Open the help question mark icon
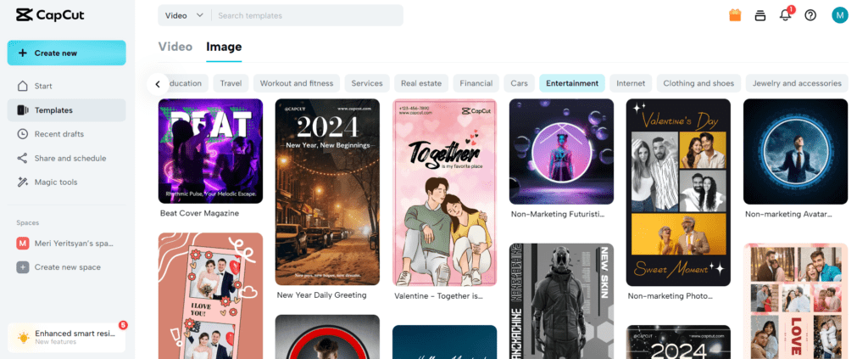The height and width of the screenshot is (359, 868). coord(810,15)
